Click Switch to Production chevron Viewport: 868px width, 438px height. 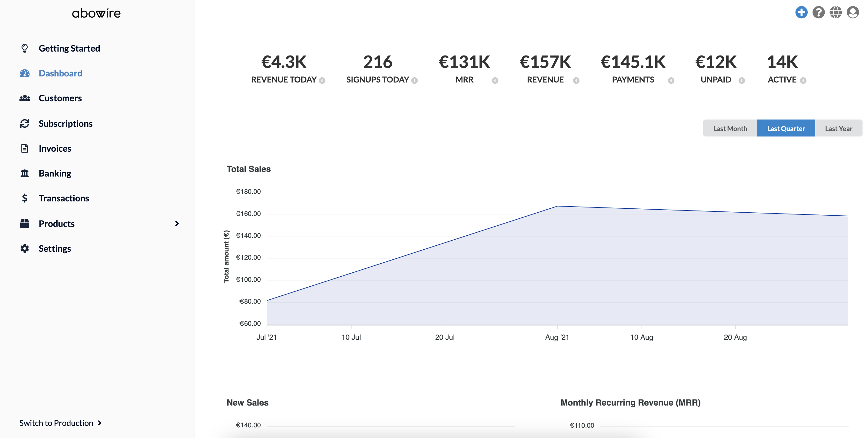99,423
